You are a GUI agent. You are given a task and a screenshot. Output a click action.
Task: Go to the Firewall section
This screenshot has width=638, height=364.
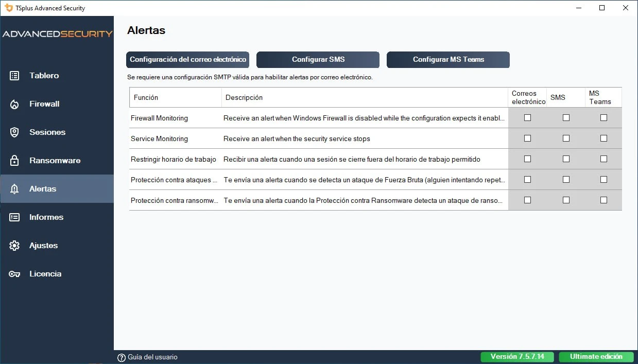(57, 104)
